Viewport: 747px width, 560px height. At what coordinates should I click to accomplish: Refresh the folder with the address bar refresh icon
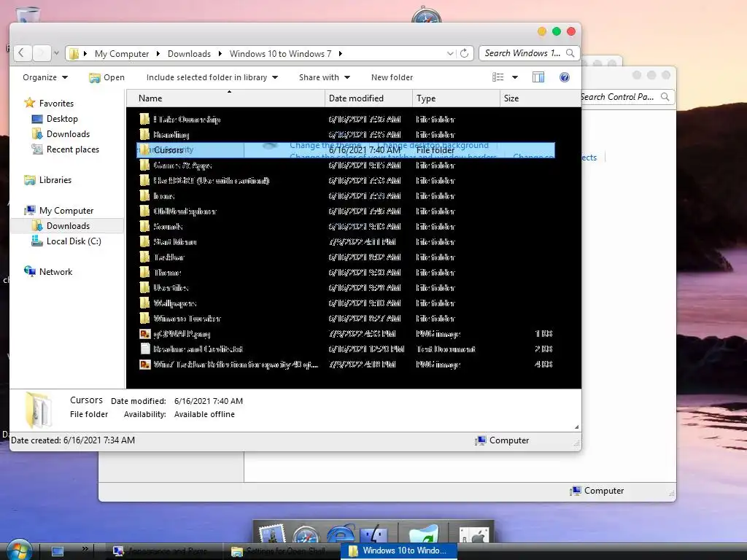pyautogui.click(x=465, y=53)
